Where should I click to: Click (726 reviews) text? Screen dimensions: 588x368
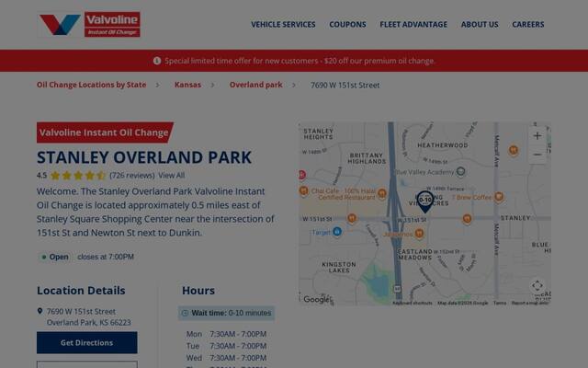pyautogui.click(x=132, y=176)
